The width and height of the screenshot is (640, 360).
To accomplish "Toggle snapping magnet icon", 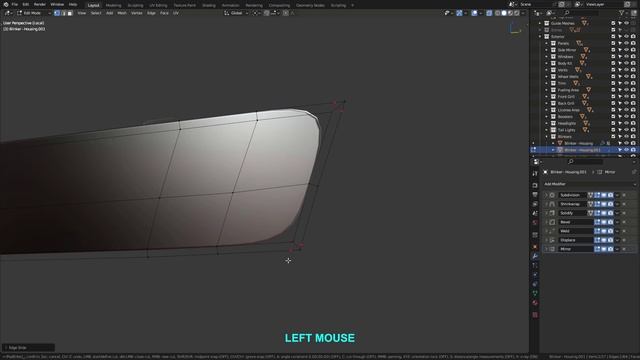I will click(x=266, y=13).
